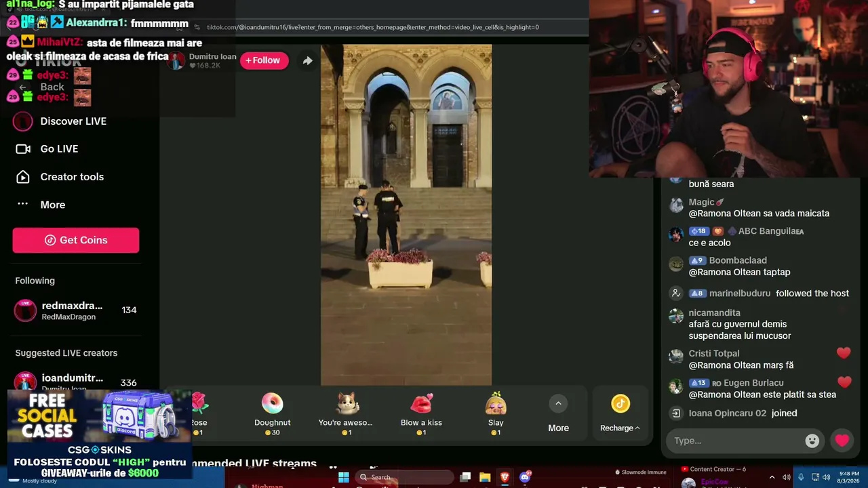Image resolution: width=868 pixels, height=488 pixels.
Task: Tap the heart like button in chat
Action: [x=842, y=441]
